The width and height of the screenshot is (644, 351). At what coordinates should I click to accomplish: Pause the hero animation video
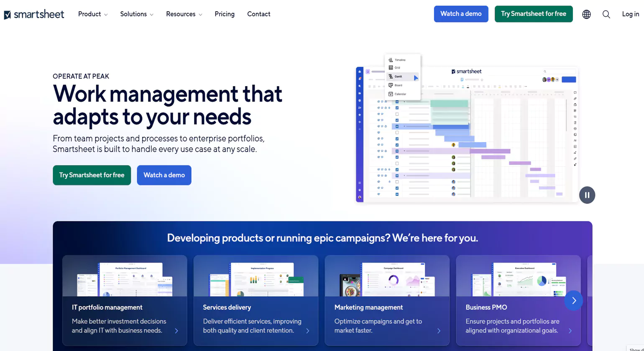pos(587,195)
